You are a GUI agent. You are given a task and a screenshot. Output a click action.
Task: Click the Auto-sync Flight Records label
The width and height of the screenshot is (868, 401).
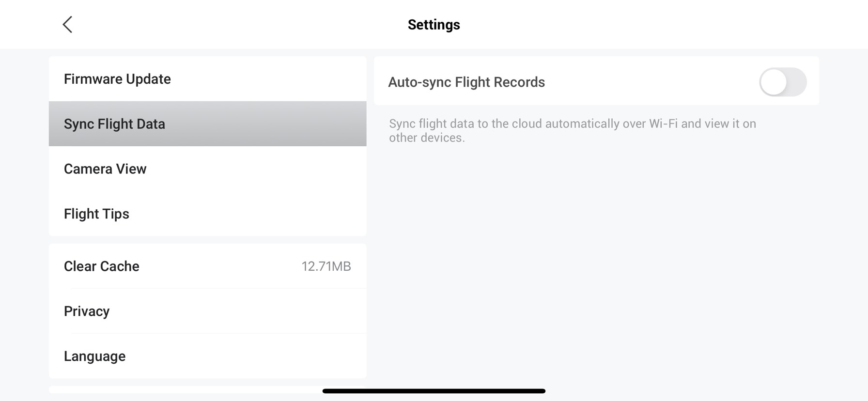point(466,82)
